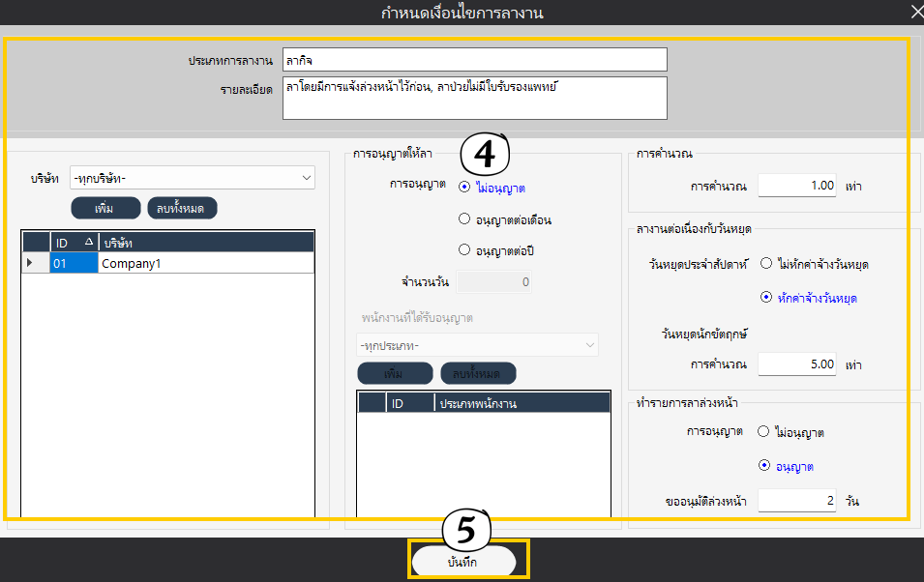
Task: Click the holiday calculation field showing 5.00
Action: tap(798, 364)
